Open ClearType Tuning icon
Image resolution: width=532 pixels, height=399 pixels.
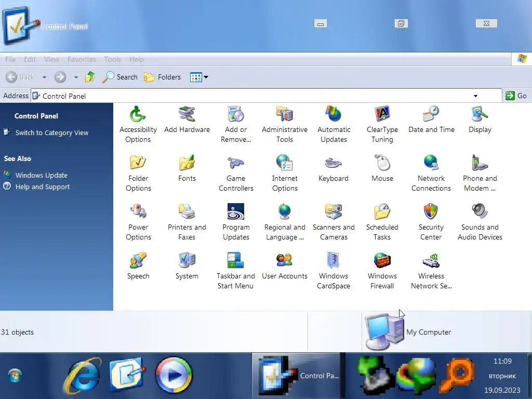[x=382, y=124]
